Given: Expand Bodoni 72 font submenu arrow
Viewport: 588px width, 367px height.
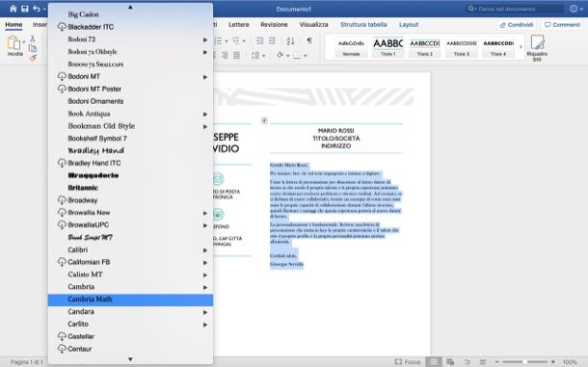Looking at the screenshot, I should pos(205,39).
